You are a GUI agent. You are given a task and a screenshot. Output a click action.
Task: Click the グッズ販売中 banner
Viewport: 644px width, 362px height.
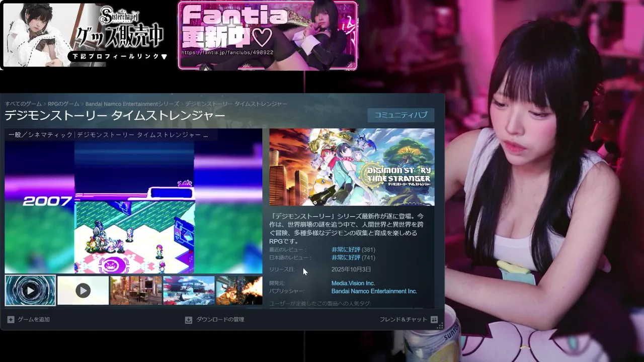point(85,35)
